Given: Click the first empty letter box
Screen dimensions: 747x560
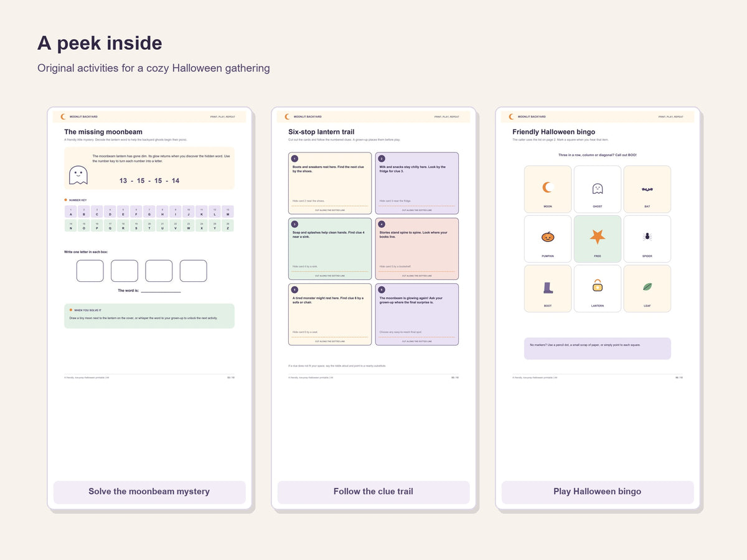Looking at the screenshot, I should tap(90, 271).
